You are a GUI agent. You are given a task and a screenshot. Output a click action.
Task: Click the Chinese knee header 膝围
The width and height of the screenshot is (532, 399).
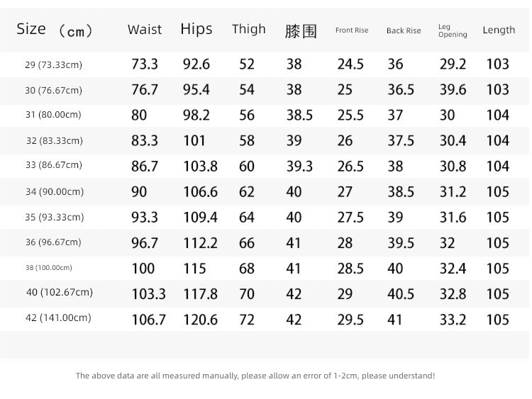tap(301, 31)
